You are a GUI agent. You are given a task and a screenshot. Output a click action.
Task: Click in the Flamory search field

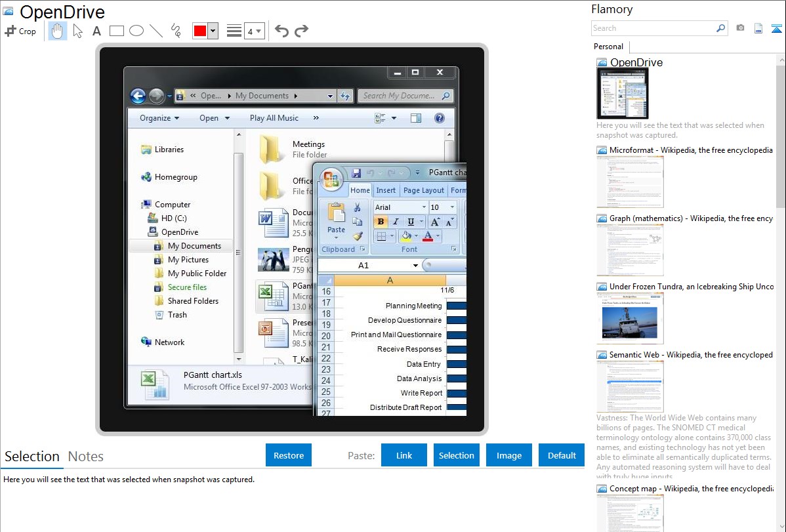pyautogui.click(x=652, y=28)
